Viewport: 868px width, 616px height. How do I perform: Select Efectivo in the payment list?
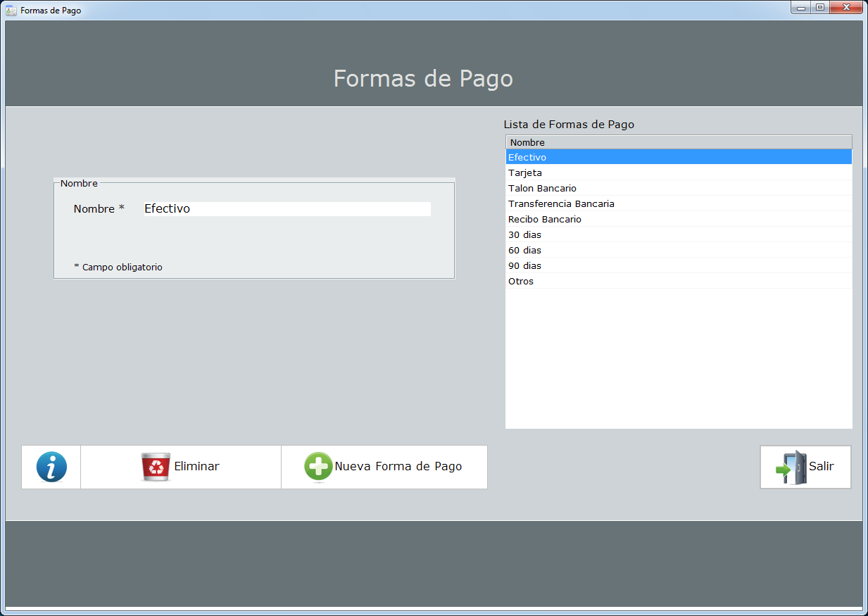tap(678, 157)
